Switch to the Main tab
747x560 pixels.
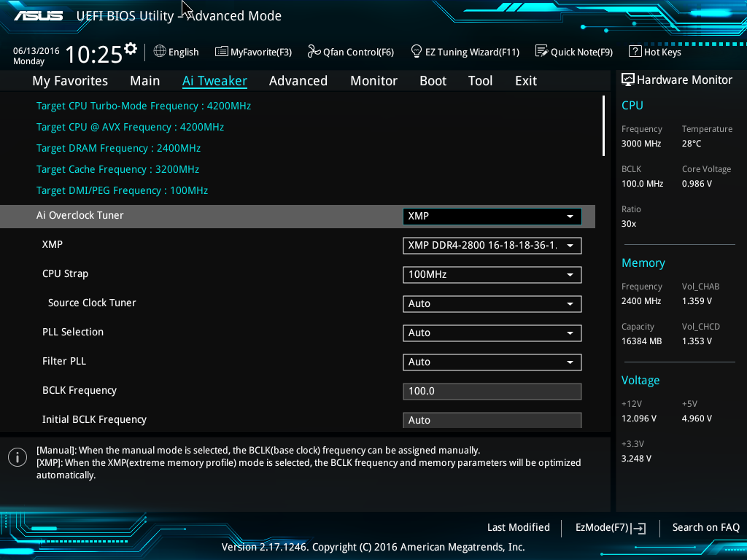[x=145, y=81]
